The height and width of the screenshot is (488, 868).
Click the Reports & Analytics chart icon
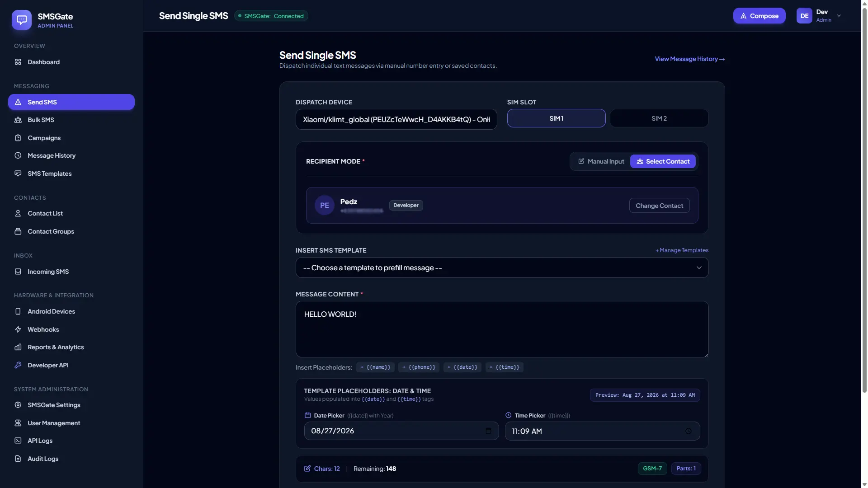point(18,347)
